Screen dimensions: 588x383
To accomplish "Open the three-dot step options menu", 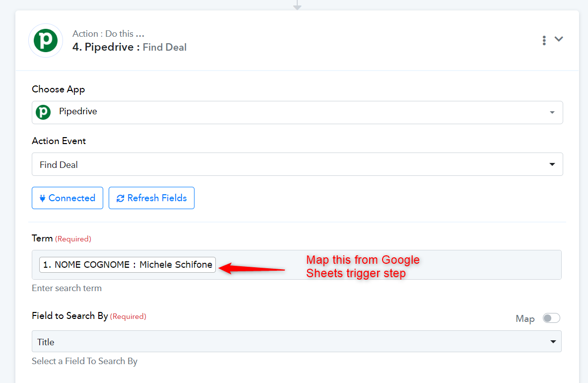I will [x=544, y=40].
